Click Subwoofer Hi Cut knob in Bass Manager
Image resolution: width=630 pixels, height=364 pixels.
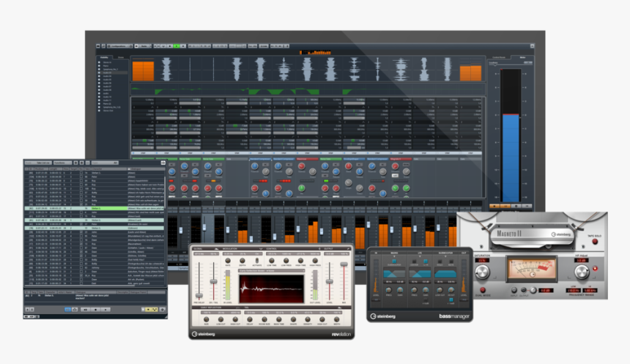click(451, 290)
